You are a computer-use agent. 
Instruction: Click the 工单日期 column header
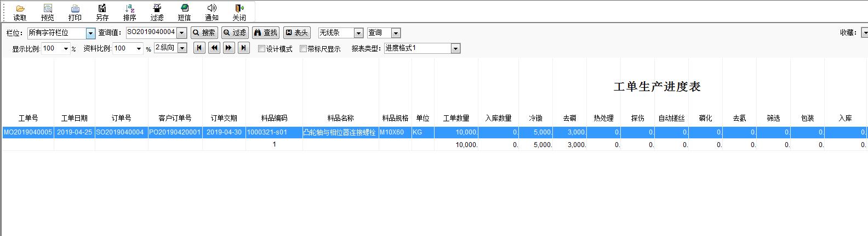pos(75,118)
